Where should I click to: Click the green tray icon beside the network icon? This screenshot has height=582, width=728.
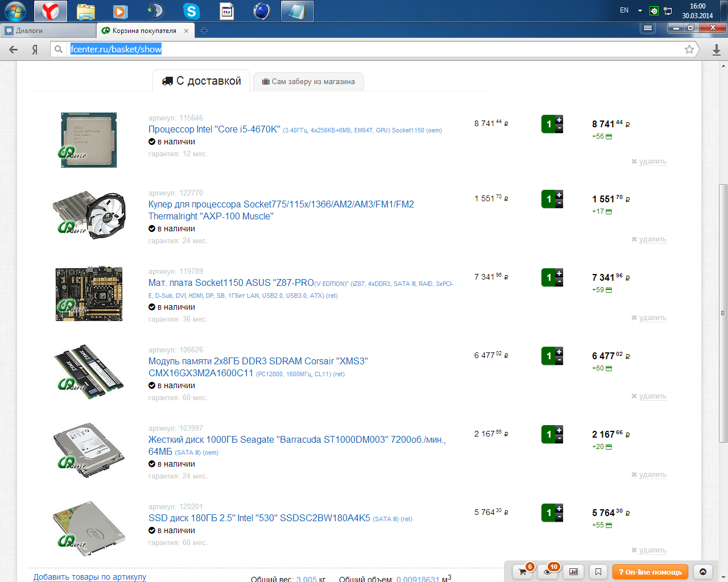(x=654, y=11)
